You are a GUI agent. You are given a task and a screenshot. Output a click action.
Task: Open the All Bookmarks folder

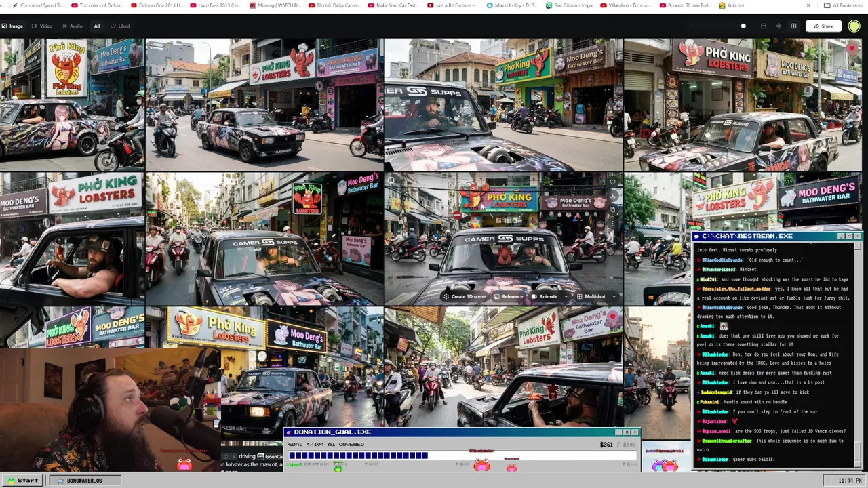843,5
